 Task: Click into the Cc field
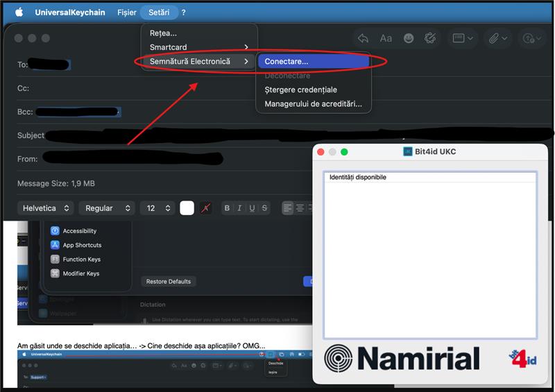283,88
